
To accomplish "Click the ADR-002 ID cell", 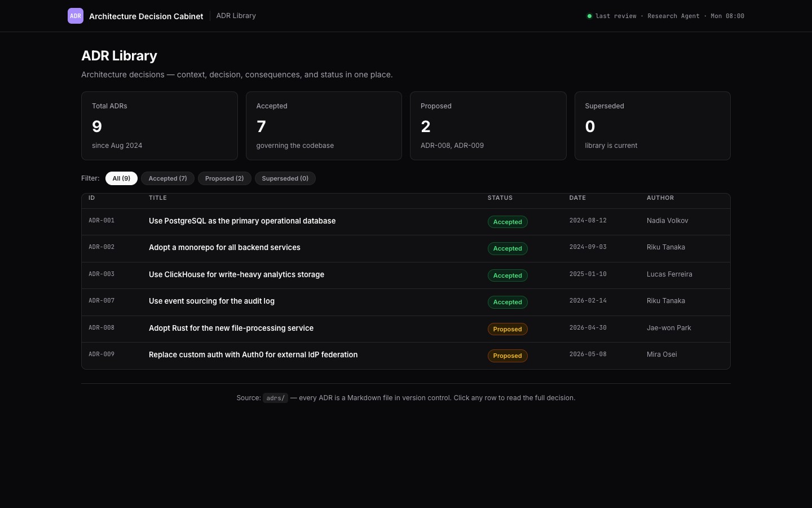I will tap(101, 247).
